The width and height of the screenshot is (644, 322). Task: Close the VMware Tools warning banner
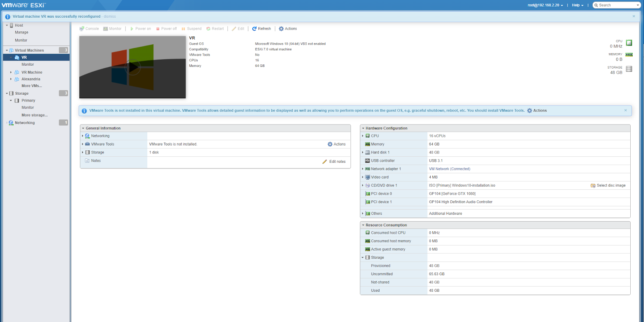(625, 110)
